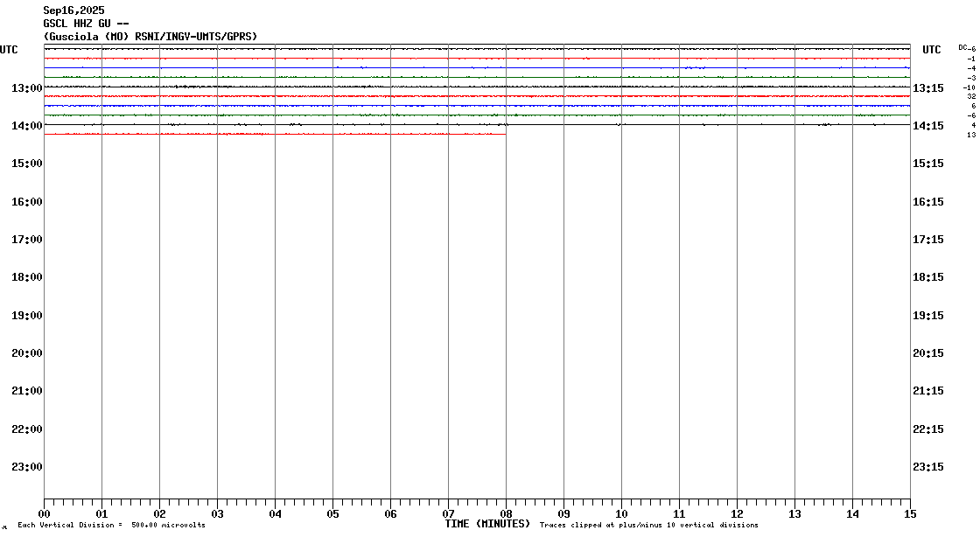This screenshot has height=537, width=980.
Task: Select the station code line GSCL HHZ GU
Action: 87,24
